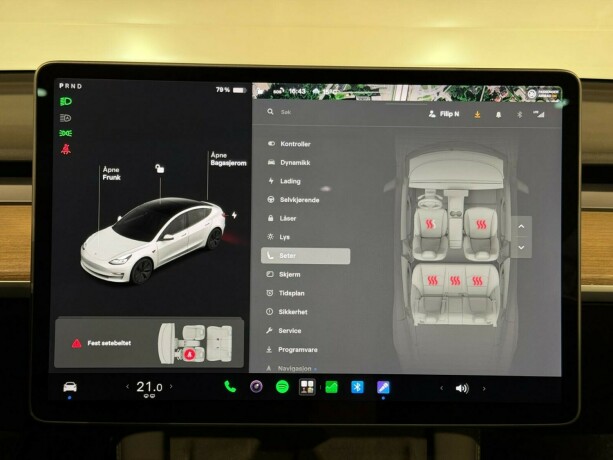The image size is (613, 460).
Task: Tap the Bluetooth status icon in header
Action: coord(520,115)
